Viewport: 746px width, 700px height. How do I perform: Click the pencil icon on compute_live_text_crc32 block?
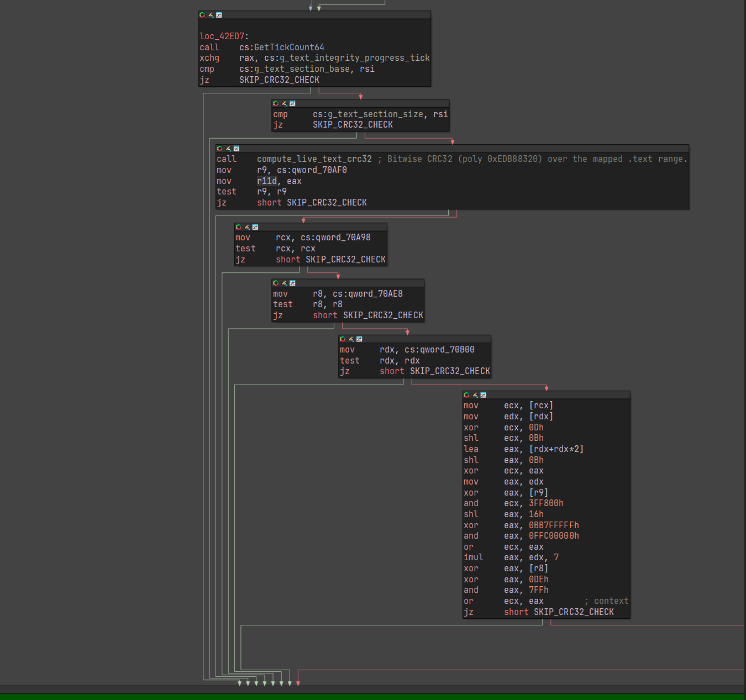coord(228,149)
